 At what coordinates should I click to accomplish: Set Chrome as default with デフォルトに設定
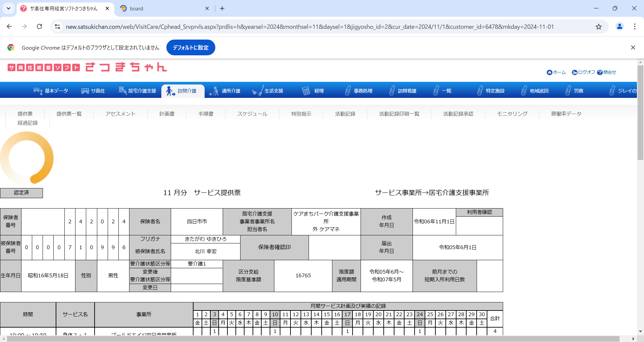[191, 48]
